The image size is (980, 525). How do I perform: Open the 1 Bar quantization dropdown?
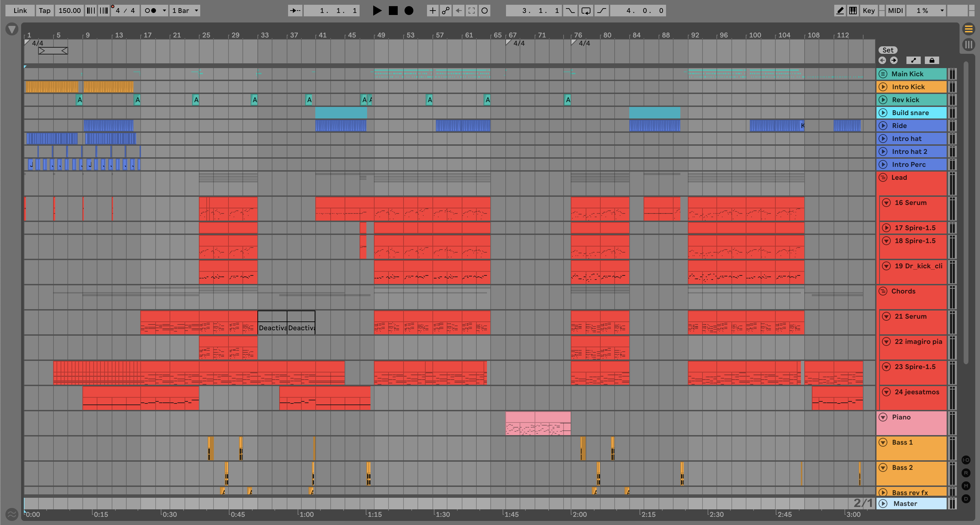click(x=185, y=11)
